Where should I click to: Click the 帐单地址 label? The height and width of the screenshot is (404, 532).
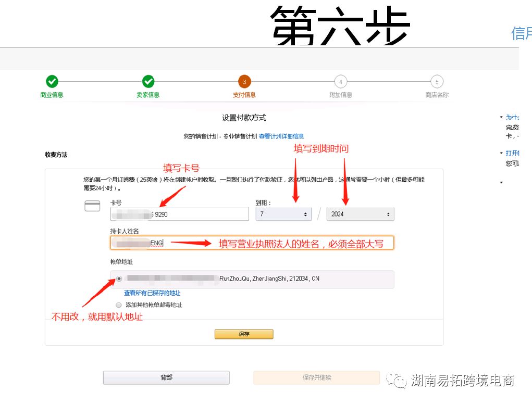[121, 262]
